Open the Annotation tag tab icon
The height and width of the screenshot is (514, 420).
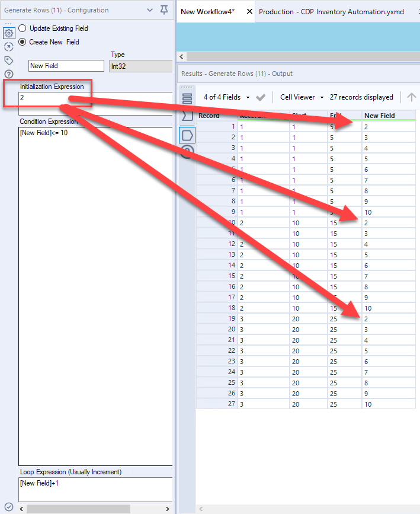(9, 60)
